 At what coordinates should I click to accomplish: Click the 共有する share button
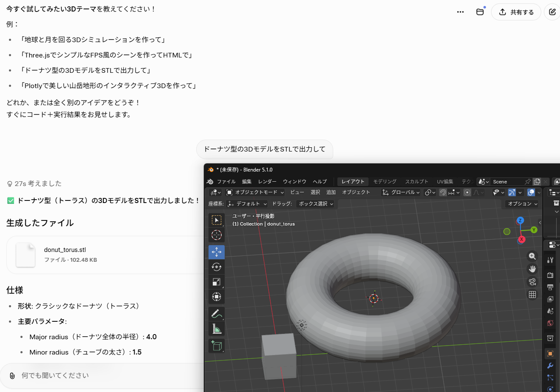(x=516, y=12)
